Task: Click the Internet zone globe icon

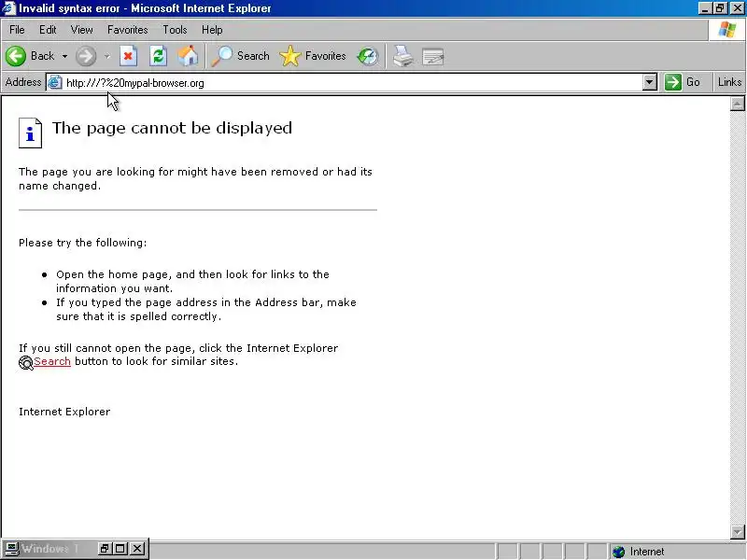Action: (619, 552)
